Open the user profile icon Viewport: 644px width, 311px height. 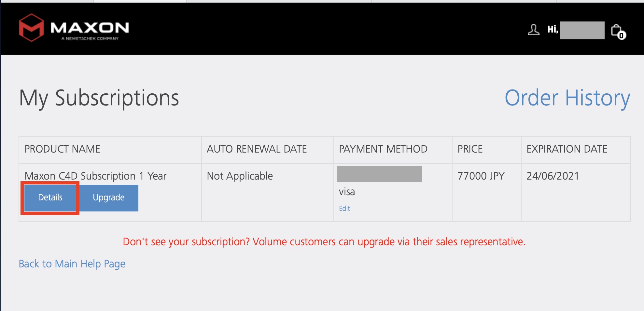point(533,30)
